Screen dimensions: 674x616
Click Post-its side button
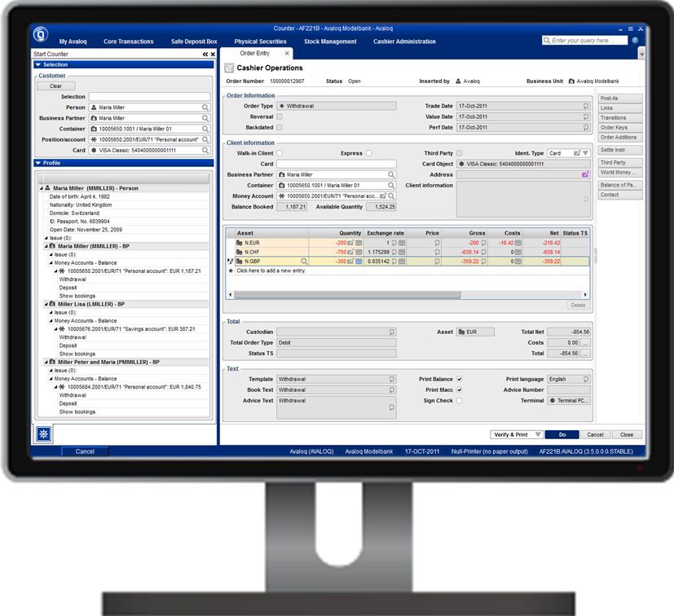point(620,99)
